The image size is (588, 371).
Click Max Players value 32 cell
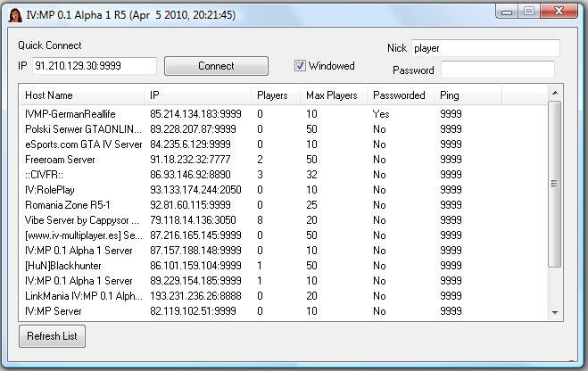[311, 175]
